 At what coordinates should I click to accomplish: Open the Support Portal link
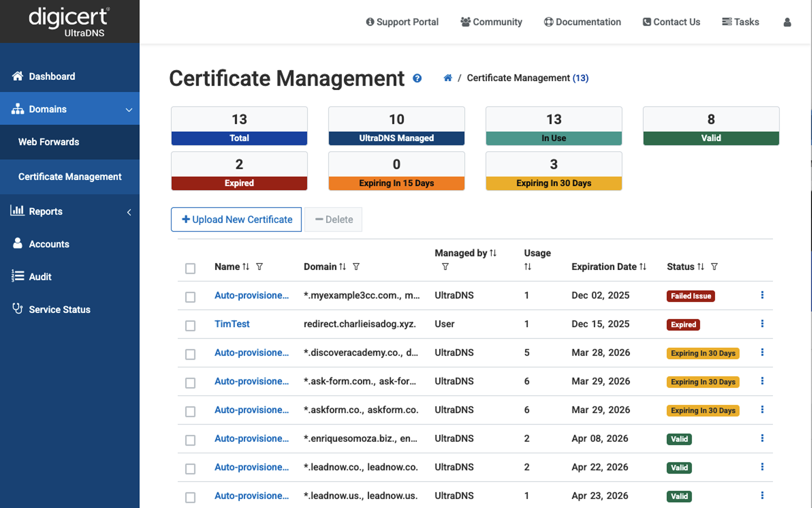pos(402,22)
